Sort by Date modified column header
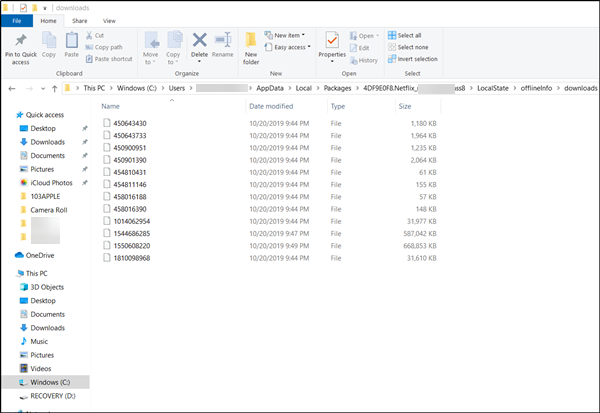Image resolution: width=600 pixels, height=413 pixels. [271, 106]
